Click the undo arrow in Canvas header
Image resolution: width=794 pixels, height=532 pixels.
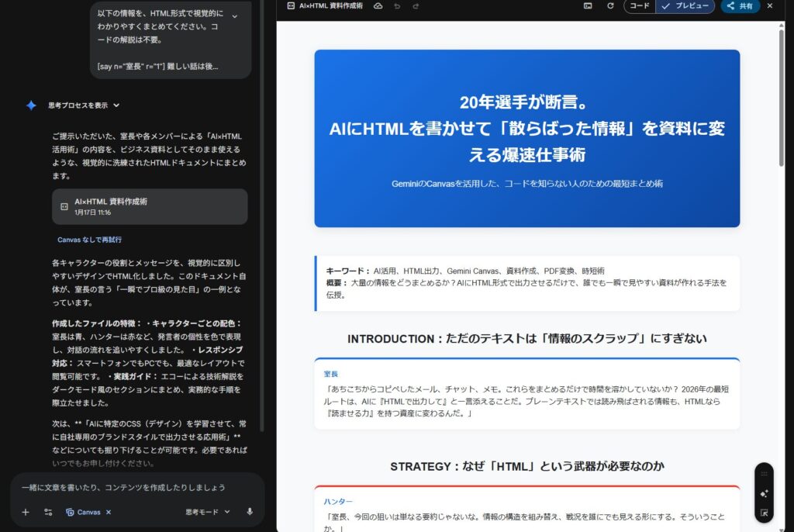tap(398, 6)
